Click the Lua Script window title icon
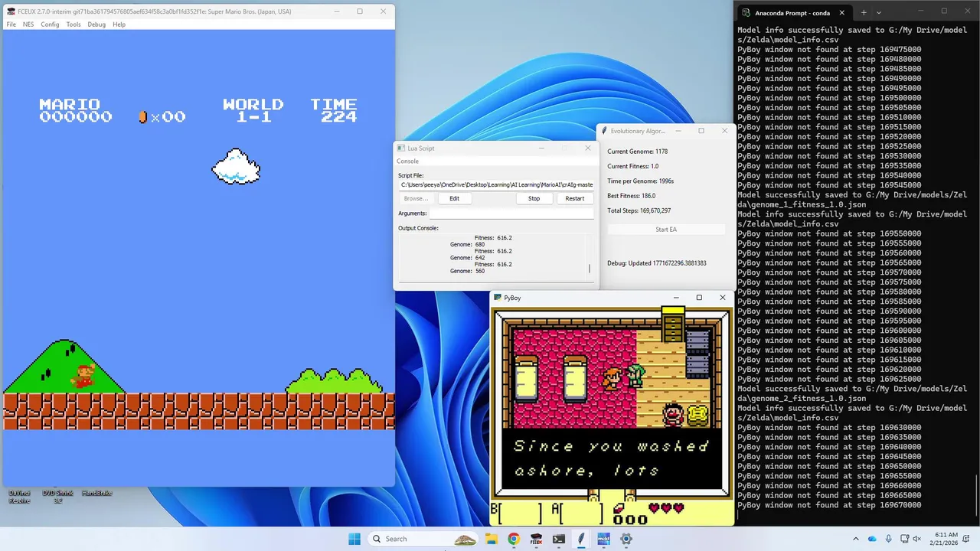The width and height of the screenshot is (980, 551). coord(401,148)
